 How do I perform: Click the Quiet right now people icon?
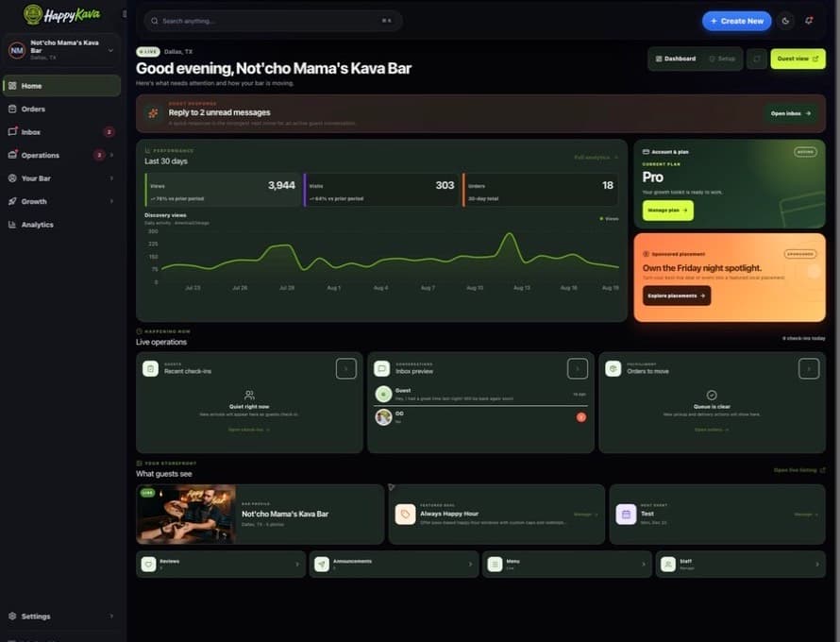[249, 395]
